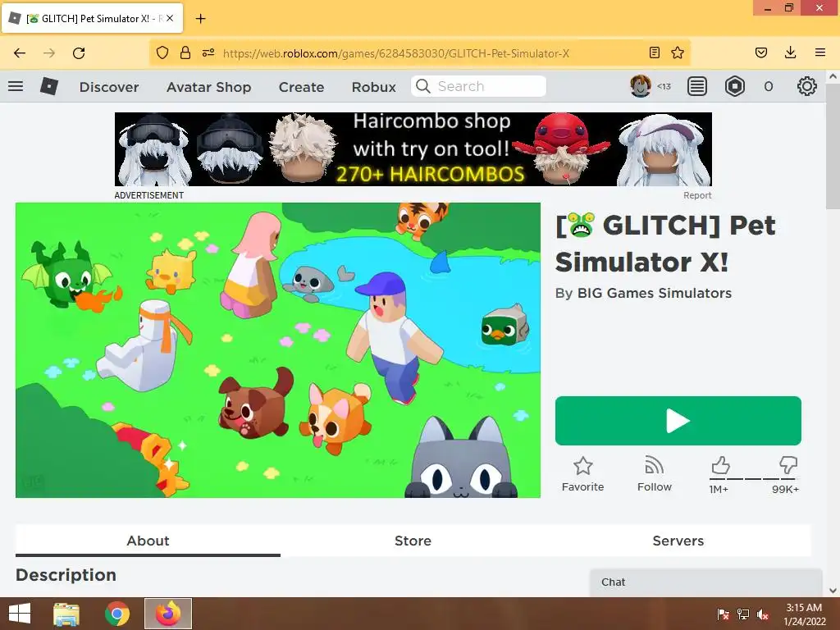Open the taskbar volume icon
The image size is (840, 630).
(x=763, y=614)
